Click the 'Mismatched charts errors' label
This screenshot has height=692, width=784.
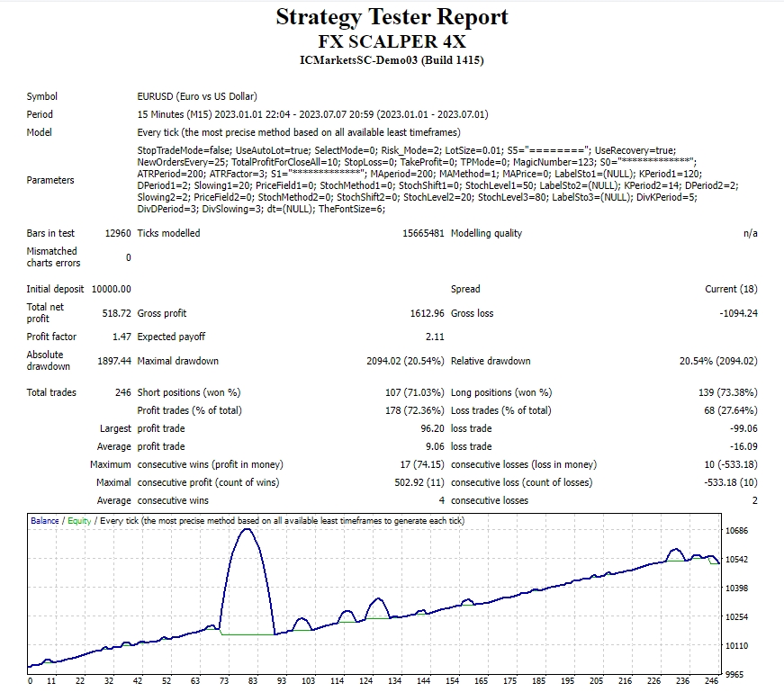53,257
